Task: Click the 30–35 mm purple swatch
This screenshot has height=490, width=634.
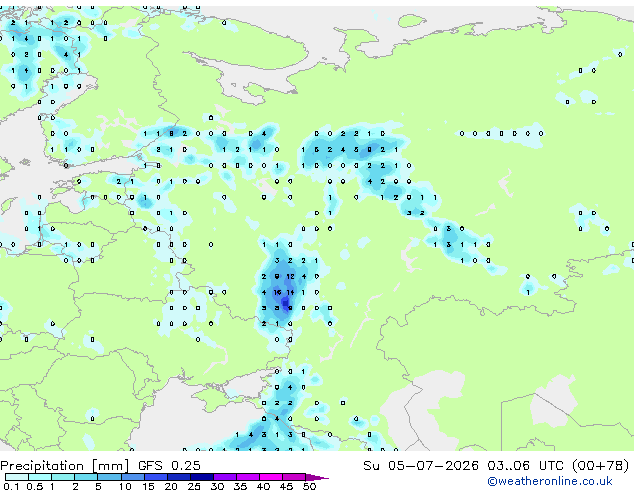Action: point(224,477)
